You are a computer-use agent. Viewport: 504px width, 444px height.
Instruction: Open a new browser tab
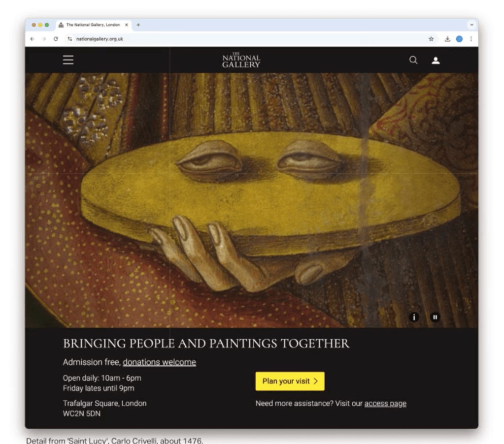(x=138, y=25)
